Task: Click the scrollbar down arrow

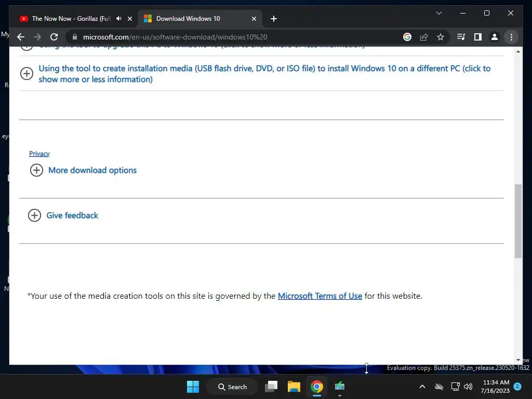Action: pyautogui.click(x=518, y=360)
